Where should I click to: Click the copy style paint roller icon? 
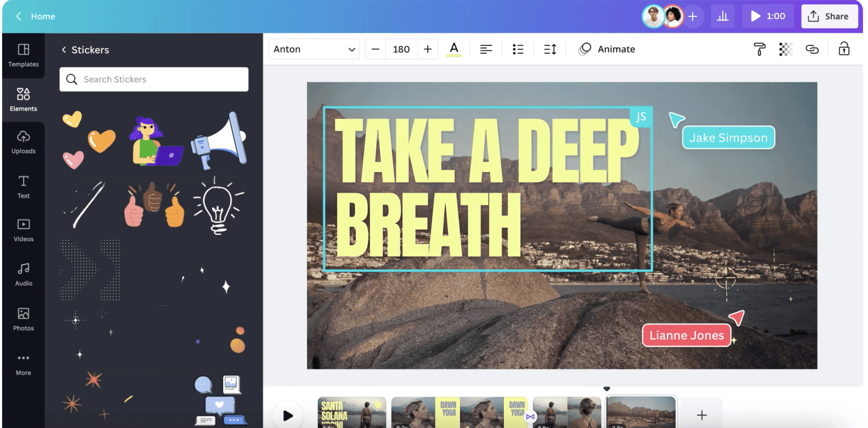pyautogui.click(x=759, y=49)
